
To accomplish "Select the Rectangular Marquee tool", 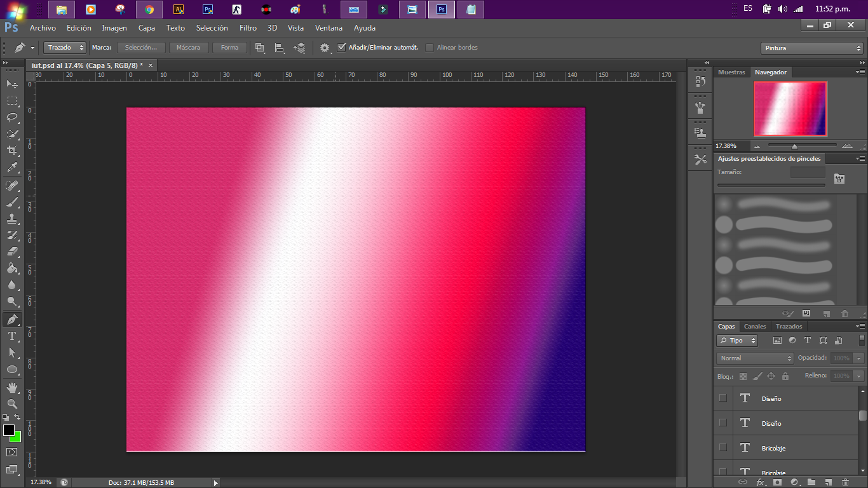I will pyautogui.click(x=12, y=100).
